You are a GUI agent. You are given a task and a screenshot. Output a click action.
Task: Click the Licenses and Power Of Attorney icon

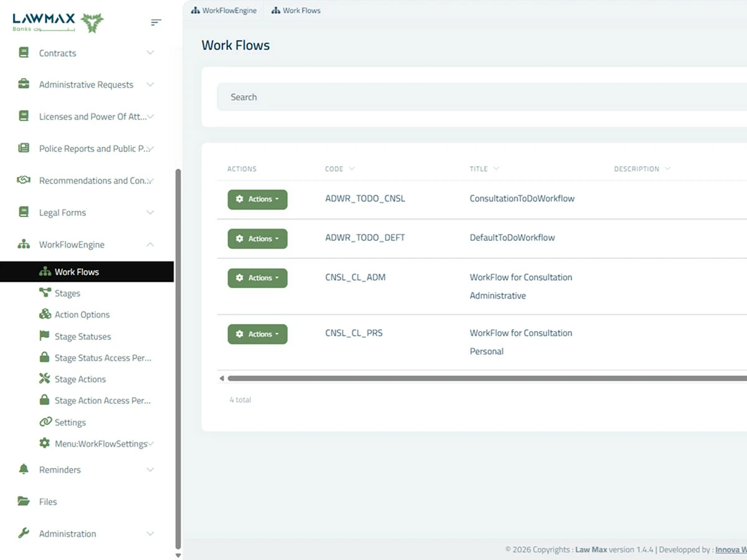pos(24,116)
